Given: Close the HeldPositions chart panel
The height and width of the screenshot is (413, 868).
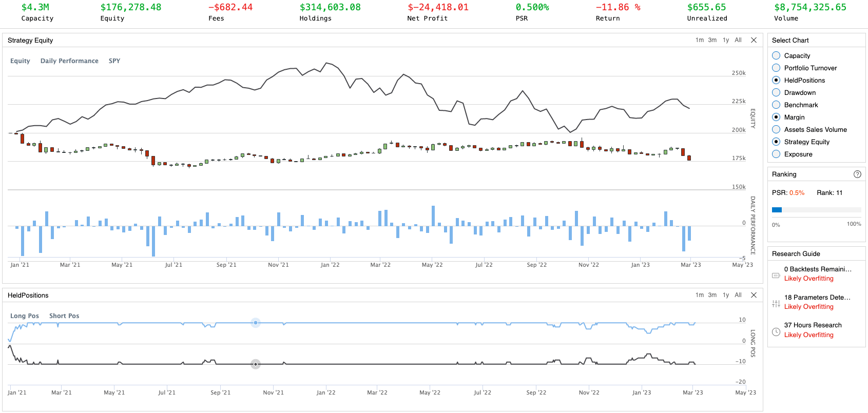Looking at the screenshot, I should tap(754, 295).
